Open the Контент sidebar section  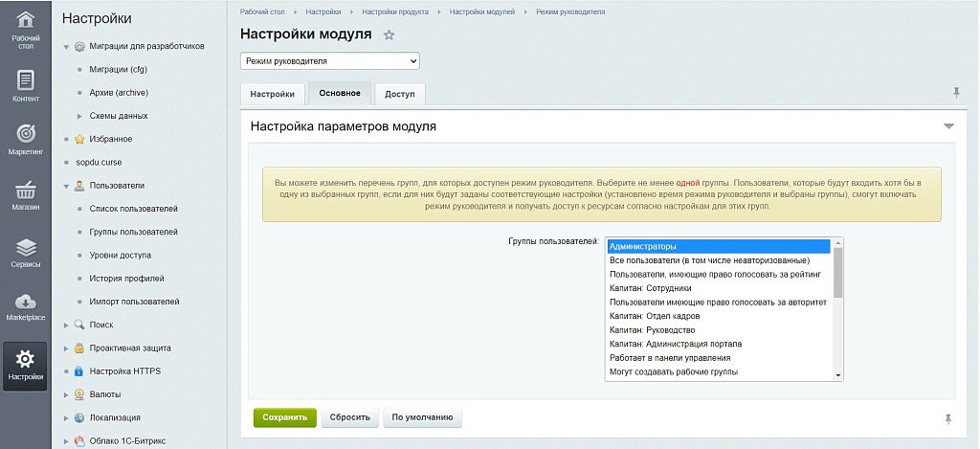pyautogui.click(x=26, y=85)
